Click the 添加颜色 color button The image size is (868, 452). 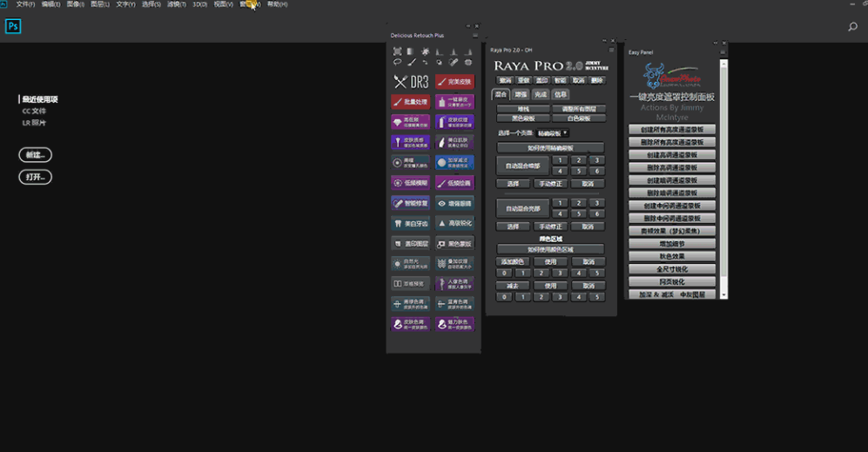point(511,261)
